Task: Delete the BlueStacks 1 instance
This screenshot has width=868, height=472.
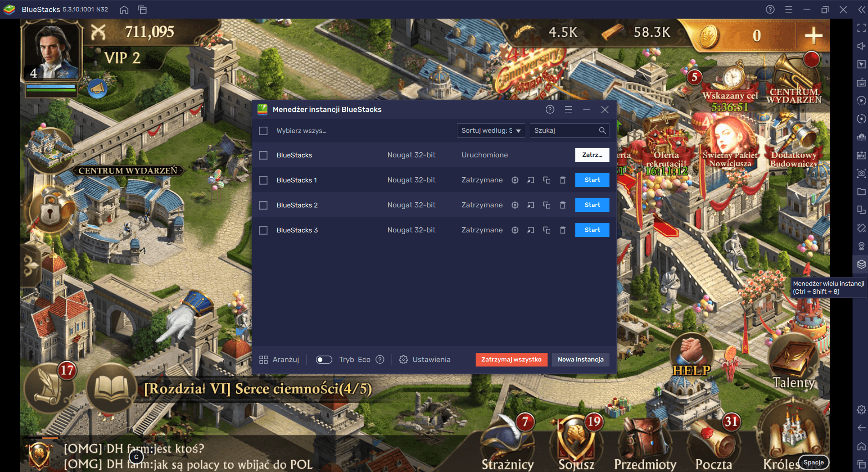Action: click(x=563, y=180)
